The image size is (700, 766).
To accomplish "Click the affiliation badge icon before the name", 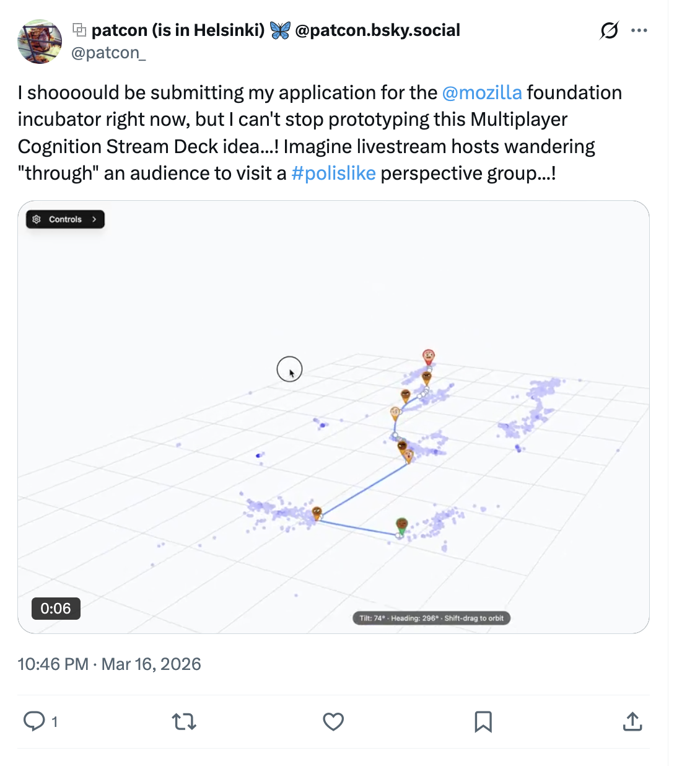I will coord(79,30).
